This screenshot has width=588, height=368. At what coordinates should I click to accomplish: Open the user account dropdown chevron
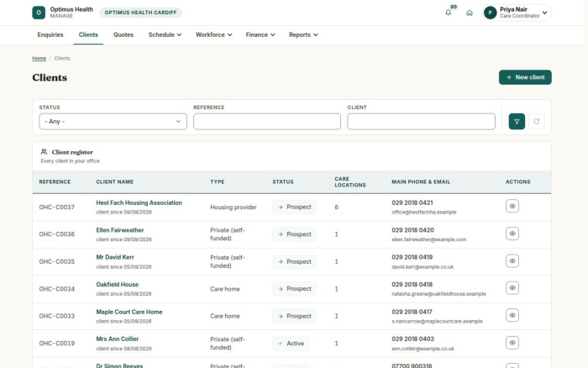(544, 13)
